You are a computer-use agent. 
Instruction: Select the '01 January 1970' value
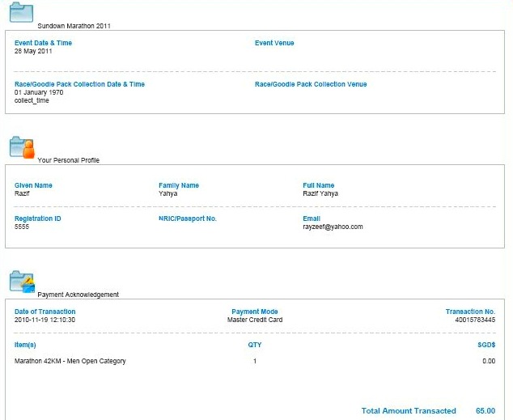[39, 92]
